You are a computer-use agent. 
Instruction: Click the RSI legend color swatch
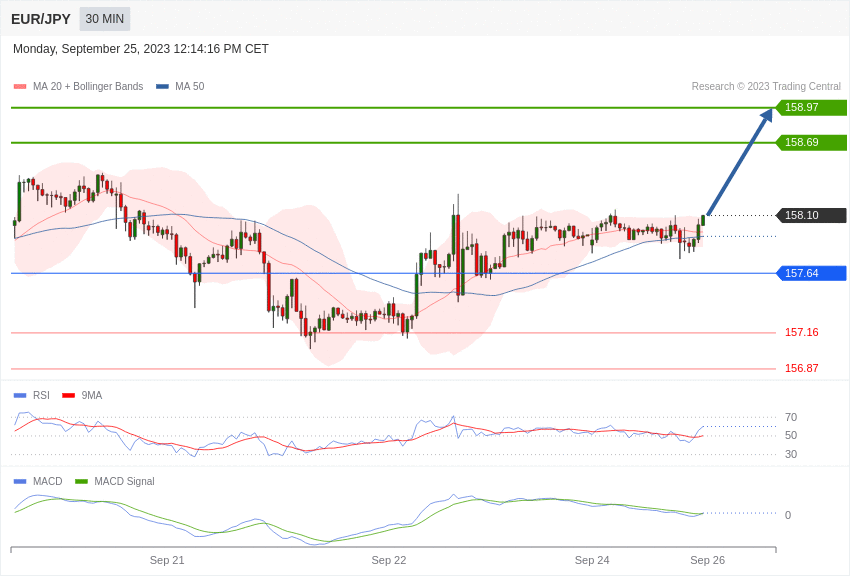(x=20, y=396)
